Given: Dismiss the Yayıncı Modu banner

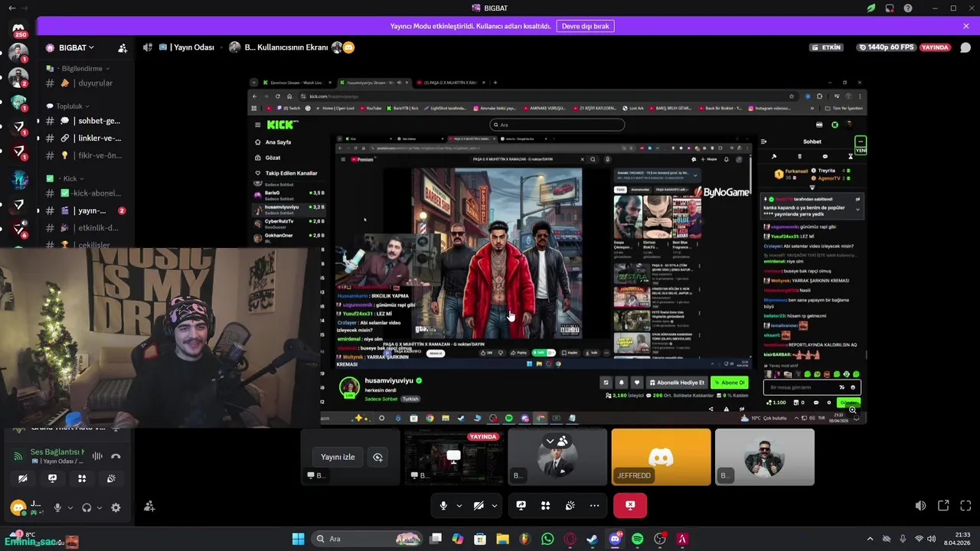Looking at the screenshot, I should click(x=966, y=26).
